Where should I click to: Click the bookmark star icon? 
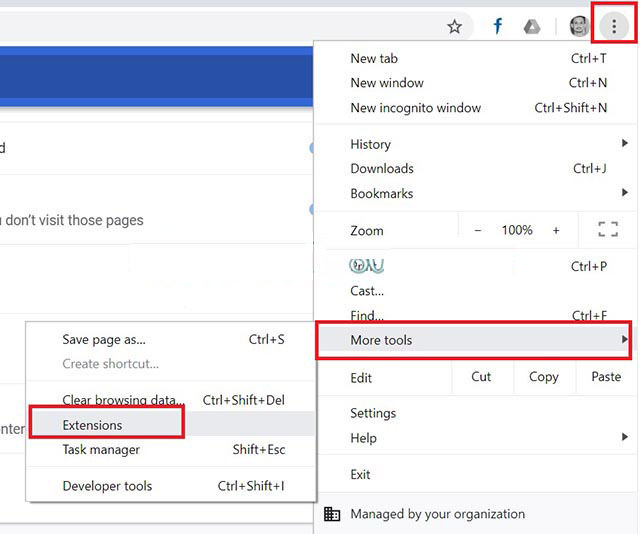(x=454, y=27)
